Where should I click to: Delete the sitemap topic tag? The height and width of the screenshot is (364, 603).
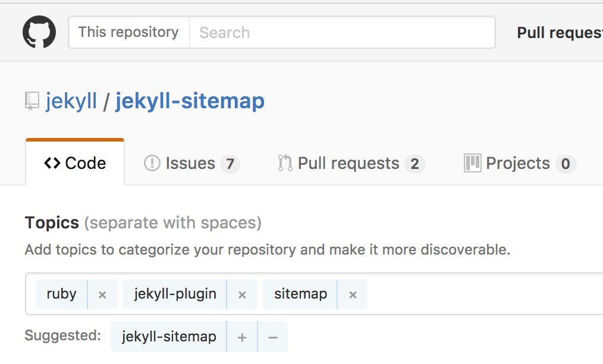pyautogui.click(x=353, y=294)
